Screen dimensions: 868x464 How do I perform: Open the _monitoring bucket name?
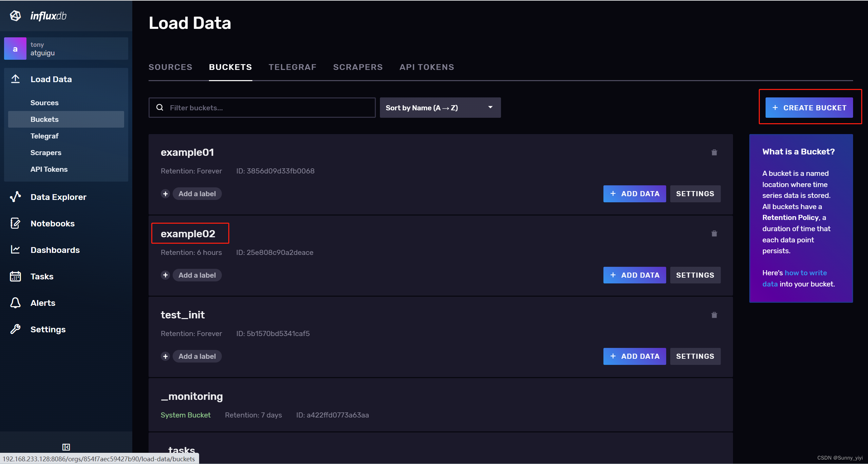(192, 396)
